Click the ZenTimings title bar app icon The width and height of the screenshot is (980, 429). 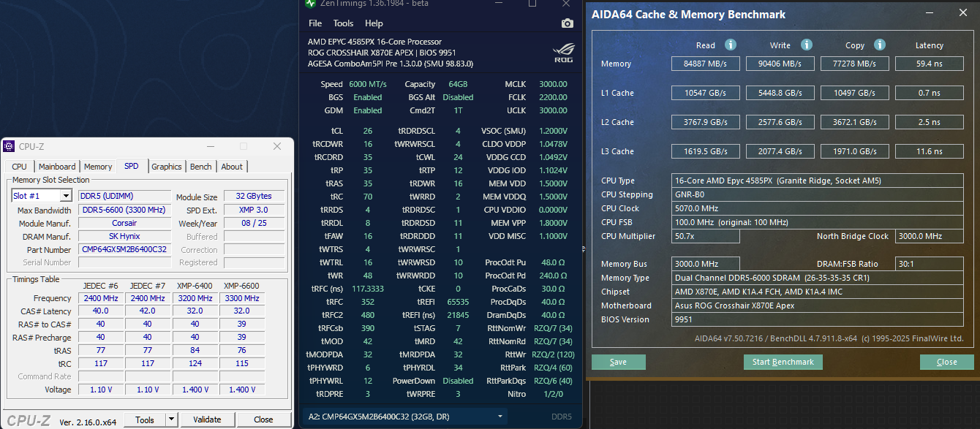coord(311,3)
